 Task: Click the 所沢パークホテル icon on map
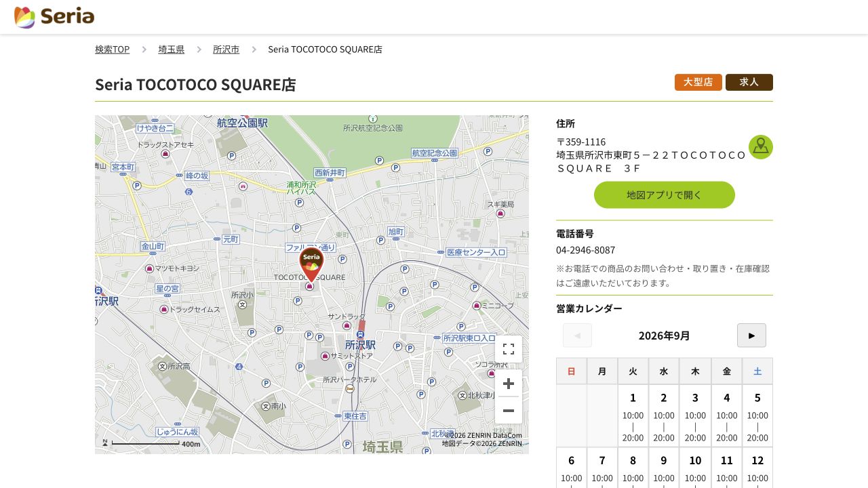click(349, 388)
